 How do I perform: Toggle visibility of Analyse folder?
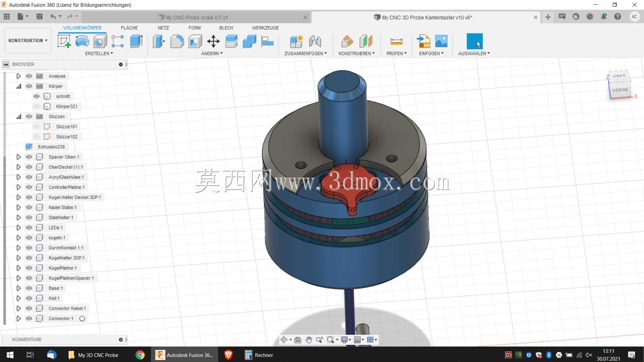29,76
